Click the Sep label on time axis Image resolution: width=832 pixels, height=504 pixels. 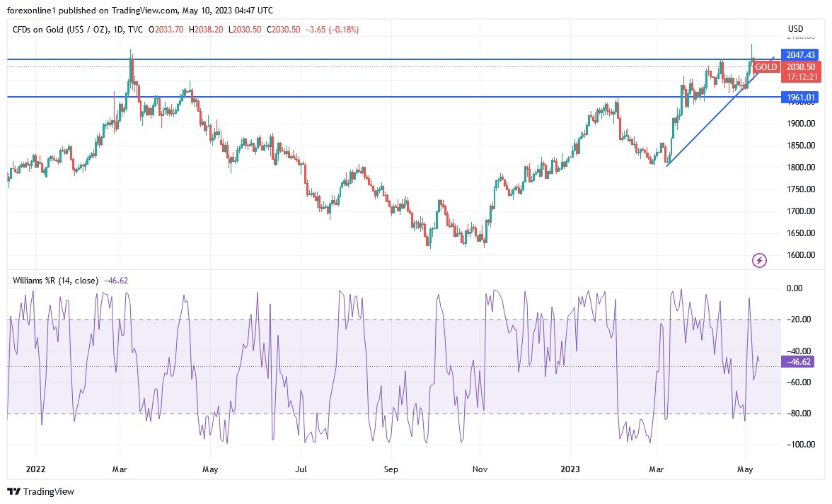tap(391, 469)
